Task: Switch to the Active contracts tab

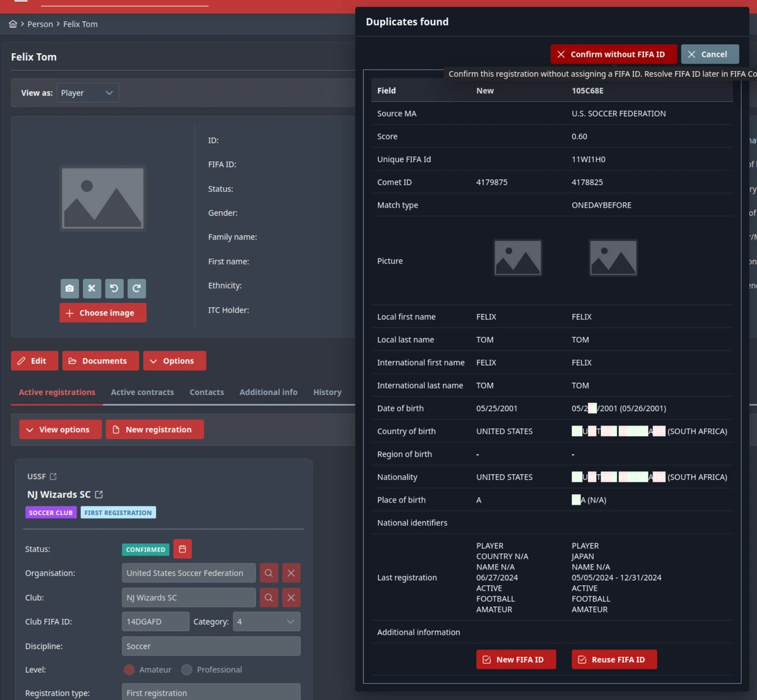Action: 142,392
